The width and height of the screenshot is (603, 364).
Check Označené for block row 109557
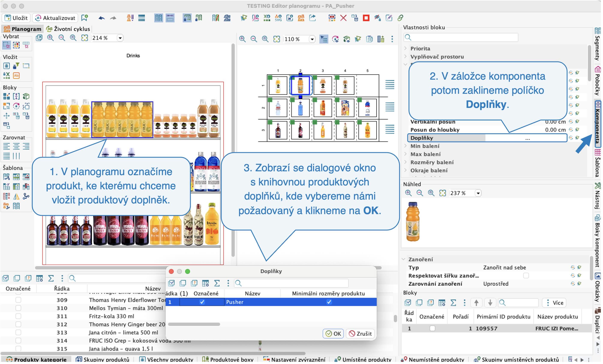pos(432,328)
